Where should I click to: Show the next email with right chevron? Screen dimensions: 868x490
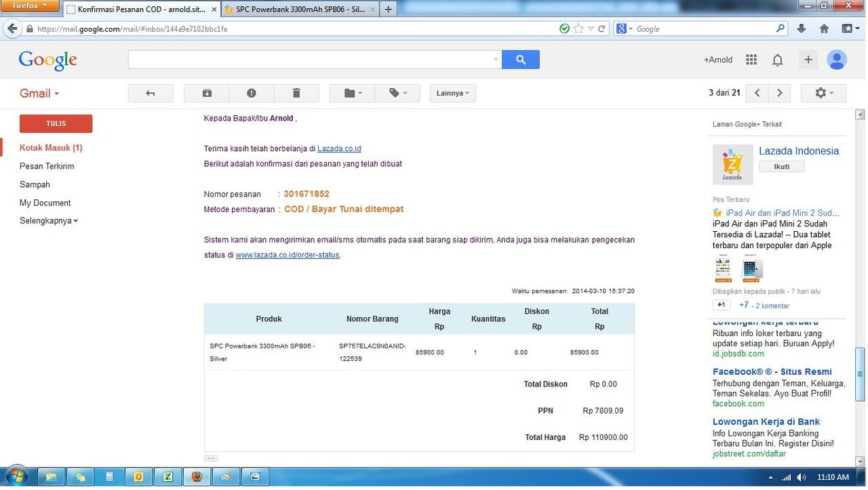[x=780, y=93]
